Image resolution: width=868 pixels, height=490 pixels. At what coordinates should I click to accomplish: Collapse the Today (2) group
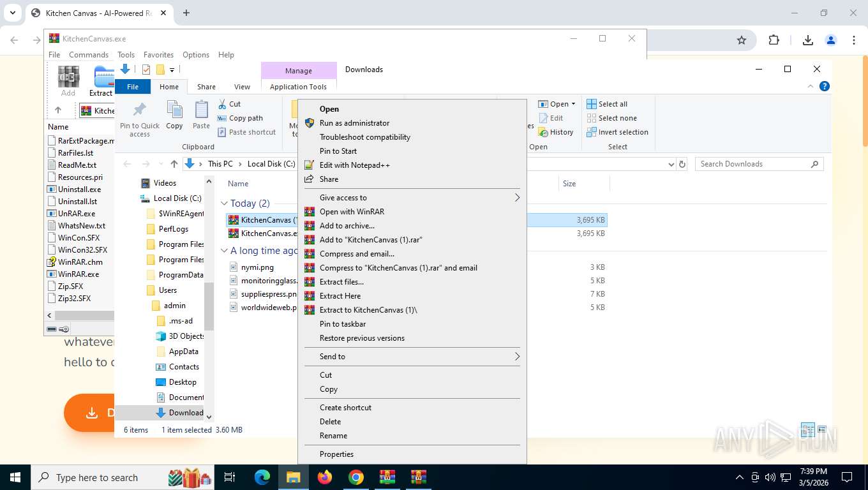click(x=224, y=204)
